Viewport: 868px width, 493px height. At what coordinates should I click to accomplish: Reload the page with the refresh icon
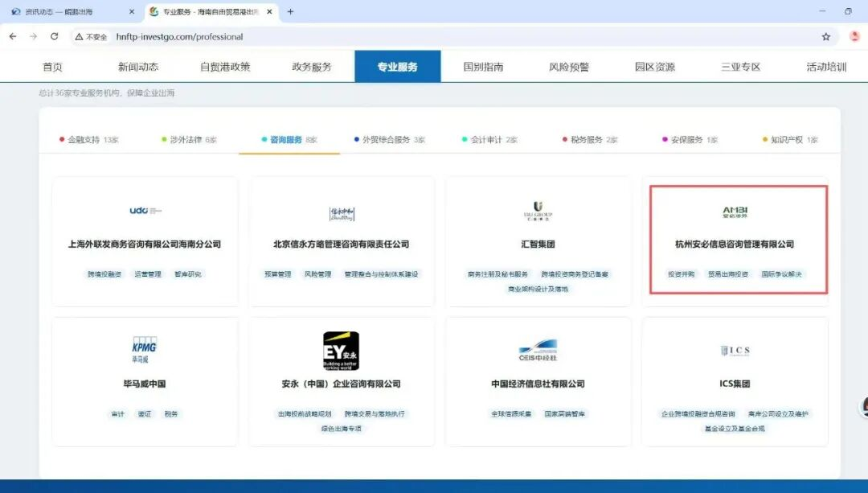click(55, 36)
